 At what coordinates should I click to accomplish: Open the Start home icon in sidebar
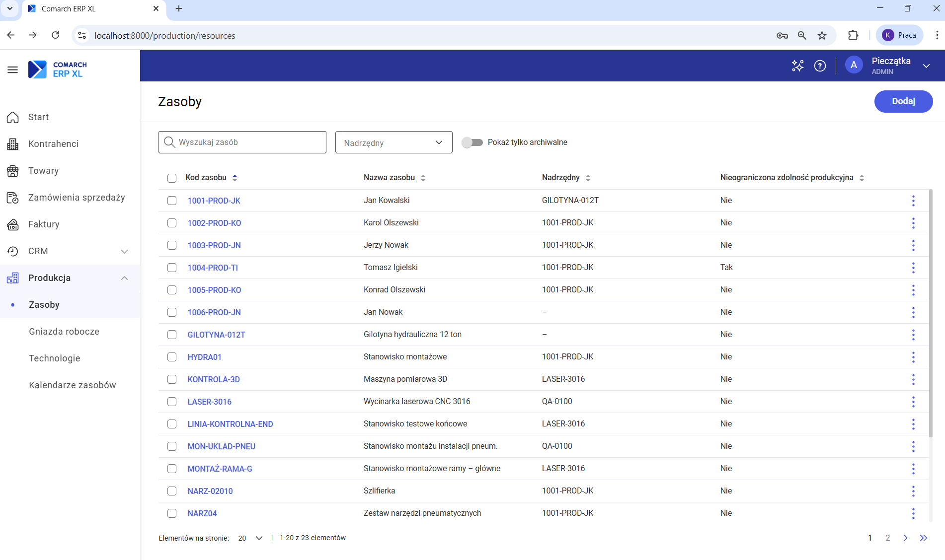(13, 117)
